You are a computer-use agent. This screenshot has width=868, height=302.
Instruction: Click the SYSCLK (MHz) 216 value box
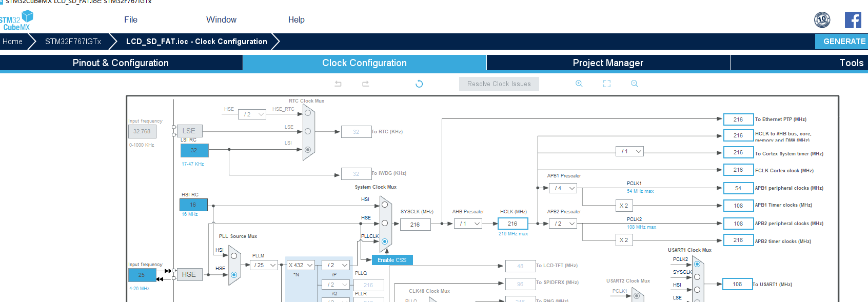(416, 225)
